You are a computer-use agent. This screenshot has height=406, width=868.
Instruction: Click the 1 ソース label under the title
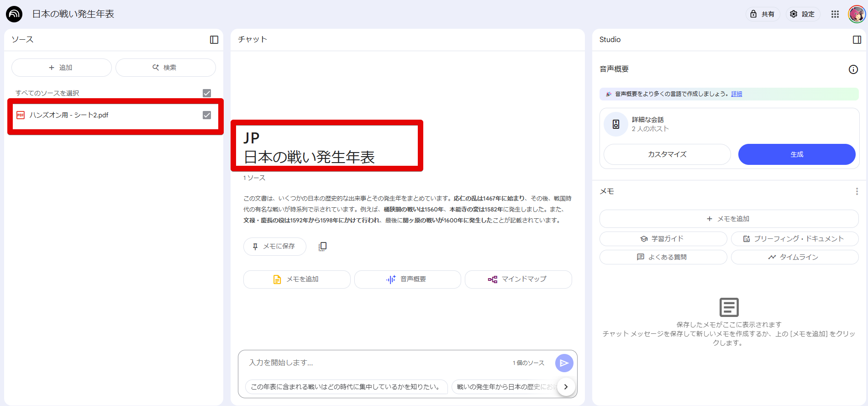(x=254, y=178)
